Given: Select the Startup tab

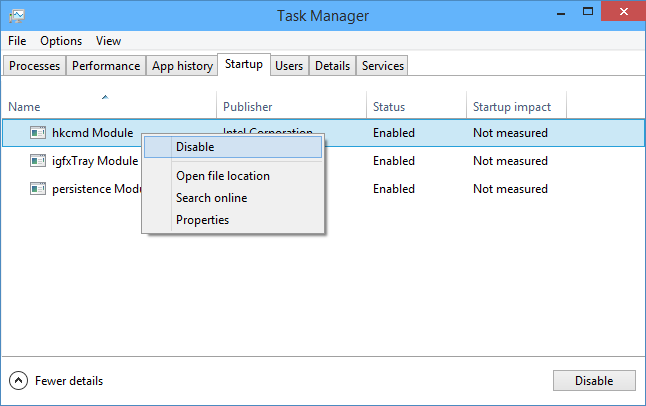Looking at the screenshot, I should coord(244,65).
